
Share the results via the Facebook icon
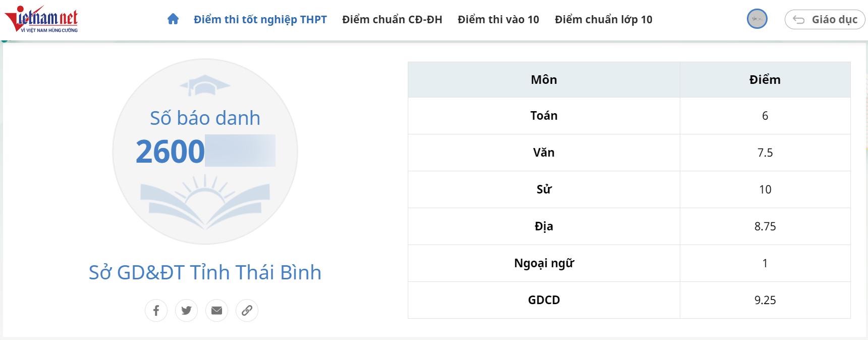click(156, 310)
